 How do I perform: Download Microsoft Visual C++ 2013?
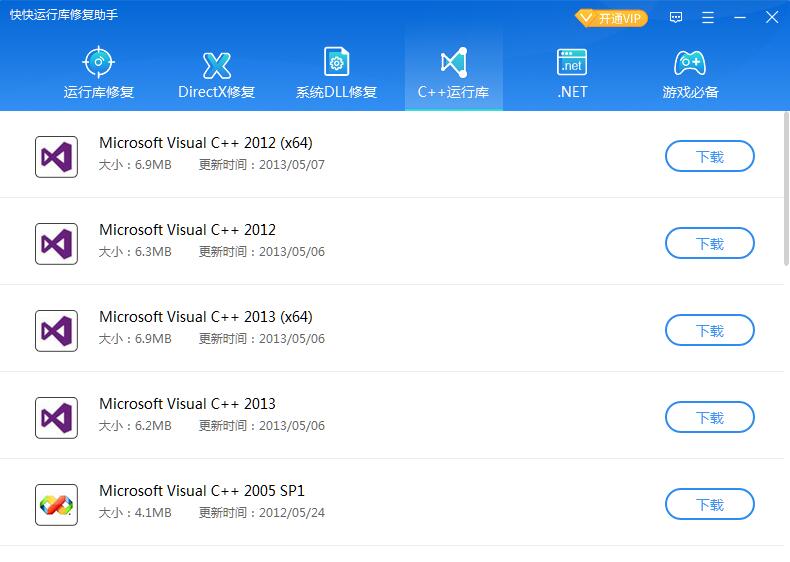pyautogui.click(x=710, y=417)
